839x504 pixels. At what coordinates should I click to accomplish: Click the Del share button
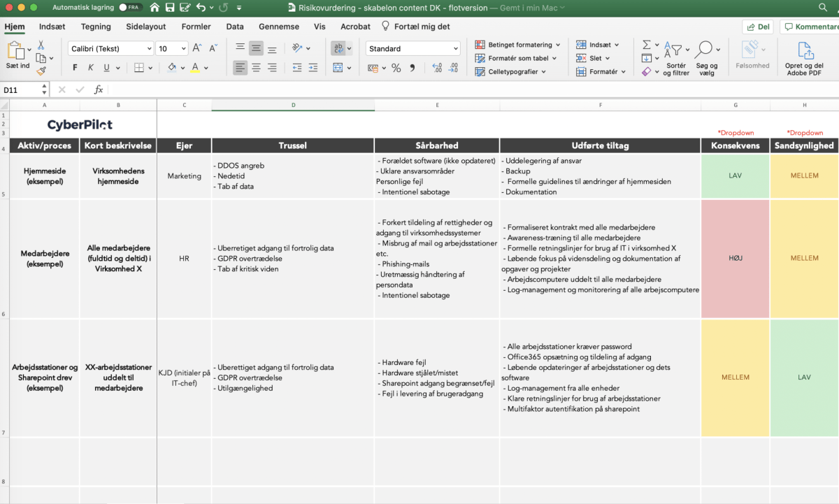(x=758, y=27)
